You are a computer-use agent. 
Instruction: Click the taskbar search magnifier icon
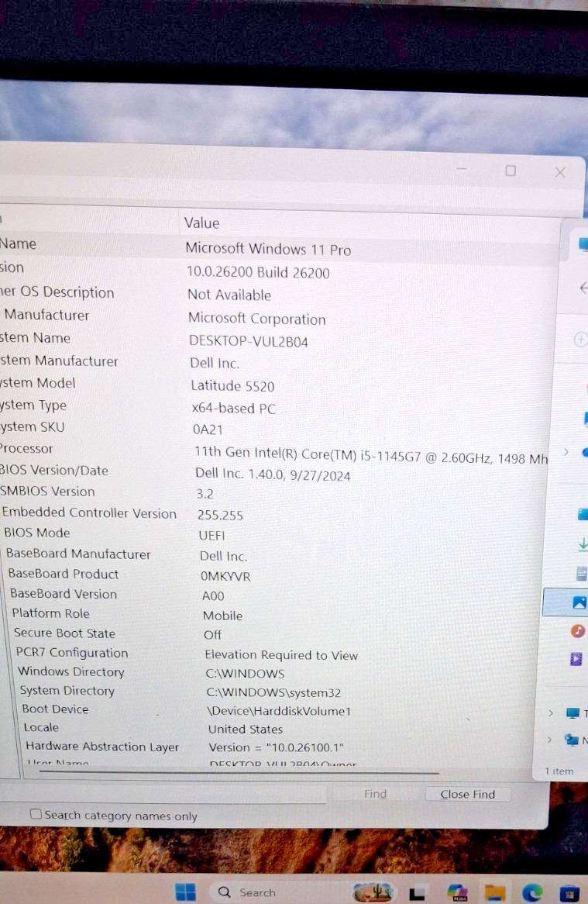coord(224,892)
